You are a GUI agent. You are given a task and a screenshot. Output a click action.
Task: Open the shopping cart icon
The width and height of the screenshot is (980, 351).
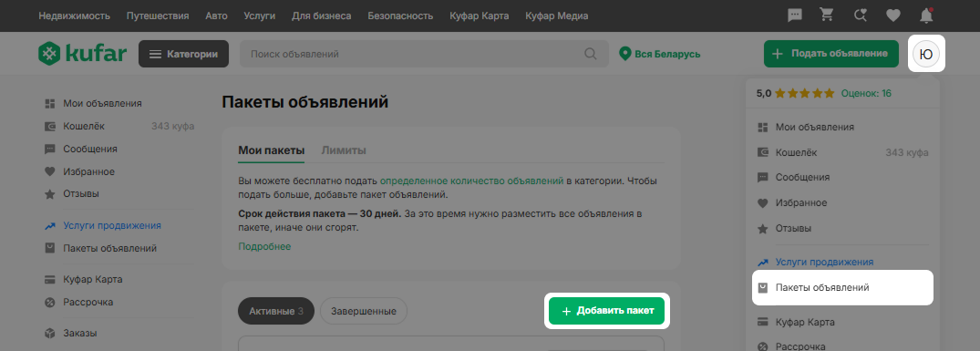(x=828, y=15)
